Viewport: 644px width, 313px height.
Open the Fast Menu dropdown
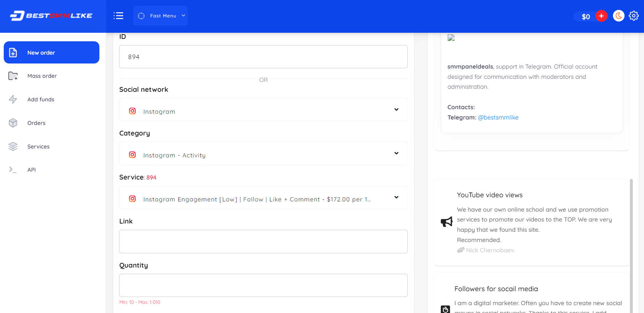coord(160,16)
